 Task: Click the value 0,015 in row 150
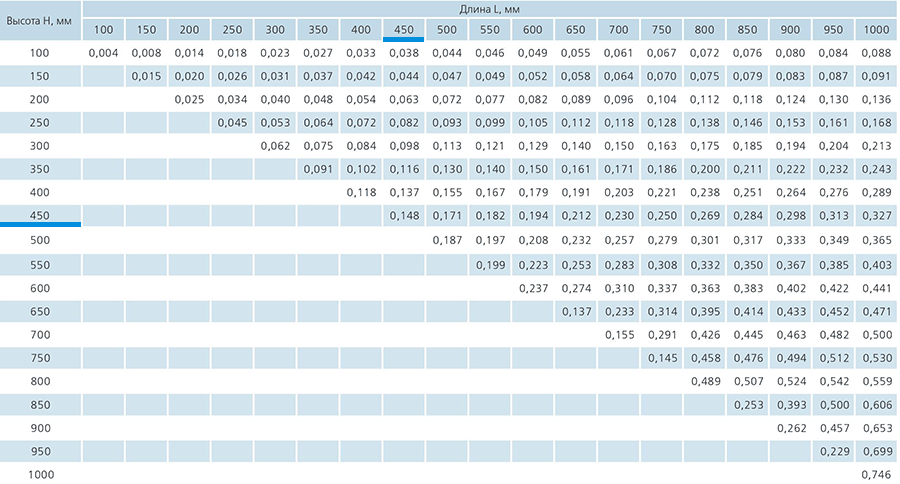click(146, 76)
